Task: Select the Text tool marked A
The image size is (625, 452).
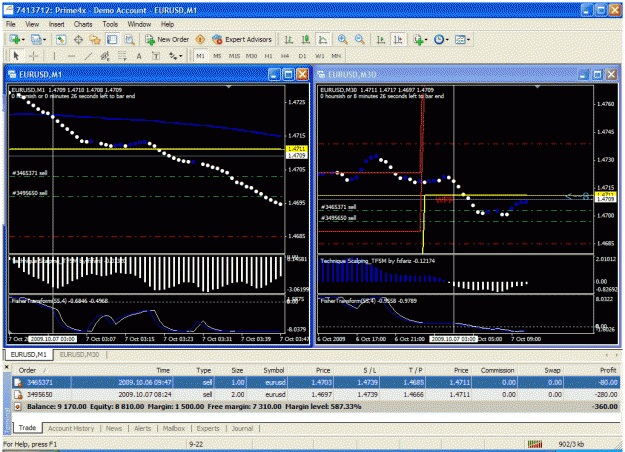Action: [x=139, y=56]
